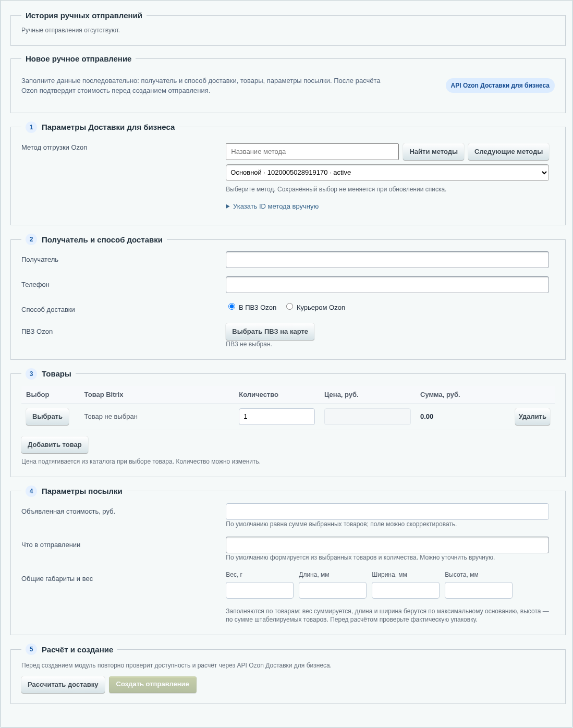This screenshot has height=728, width=573.
Task: Click the sum value '0.00'
Action: pyautogui.click(x=427, y=417)
